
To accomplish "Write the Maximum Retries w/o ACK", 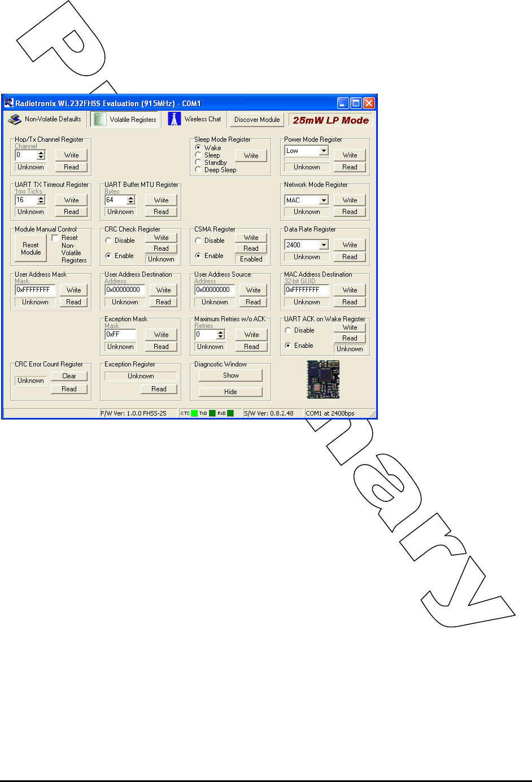I will [252, 335].
